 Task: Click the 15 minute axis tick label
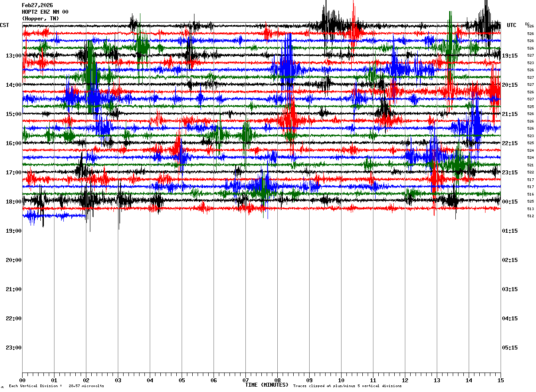[501, 380]
